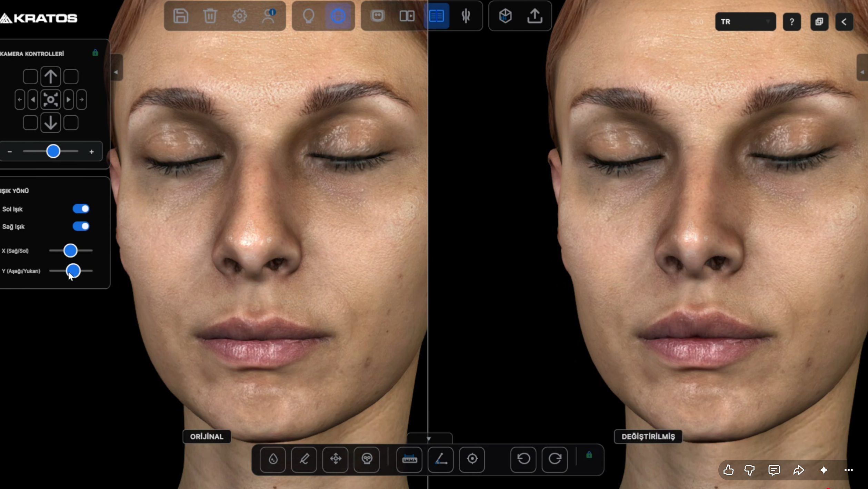
Task: Expand the right side panel arrow
Action: (862, 67)
